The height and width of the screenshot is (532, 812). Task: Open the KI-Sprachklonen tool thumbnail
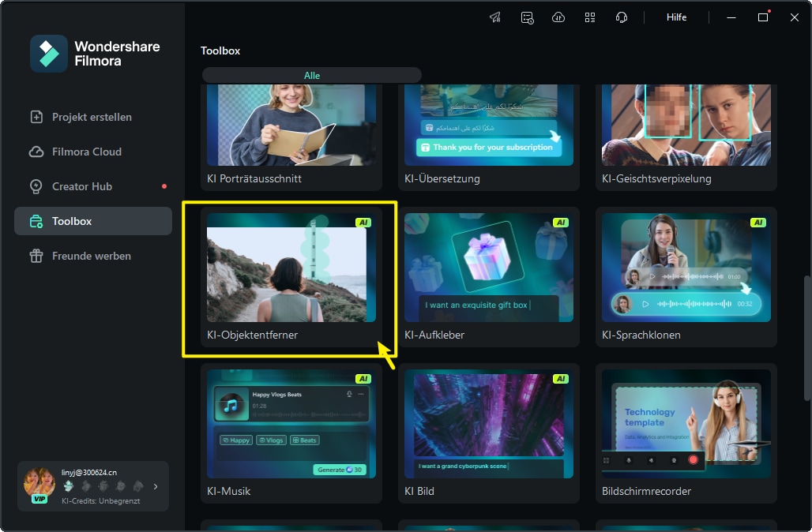tap(686, 268)
